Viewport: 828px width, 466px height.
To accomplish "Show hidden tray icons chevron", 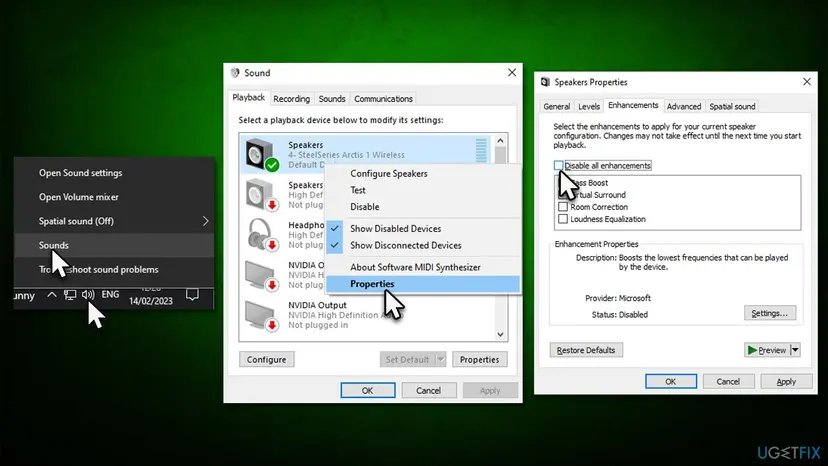I will pyautogui.click(x=51, y=295).
